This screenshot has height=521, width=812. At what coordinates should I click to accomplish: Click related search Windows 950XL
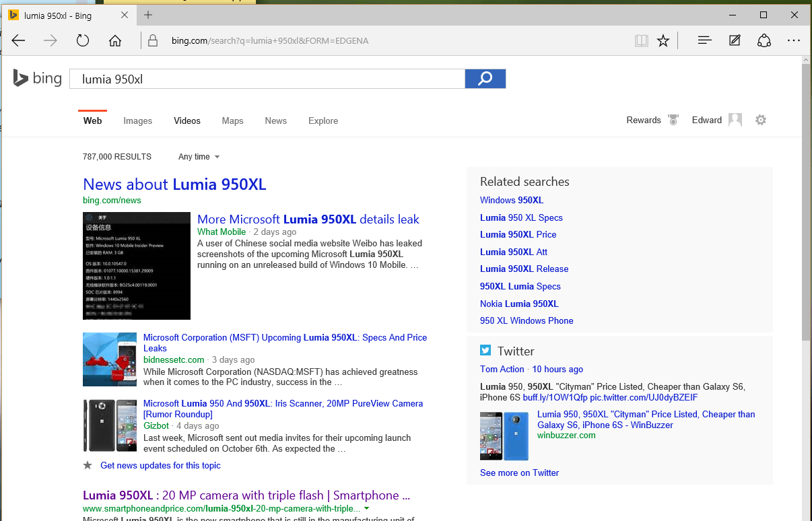tap(512, 200)
